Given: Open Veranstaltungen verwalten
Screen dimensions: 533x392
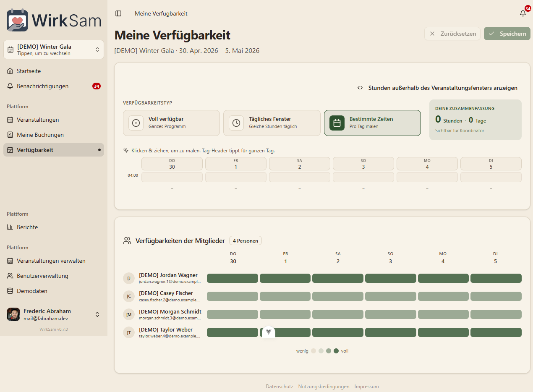Looking at the screenshot, I should (54, 261).
